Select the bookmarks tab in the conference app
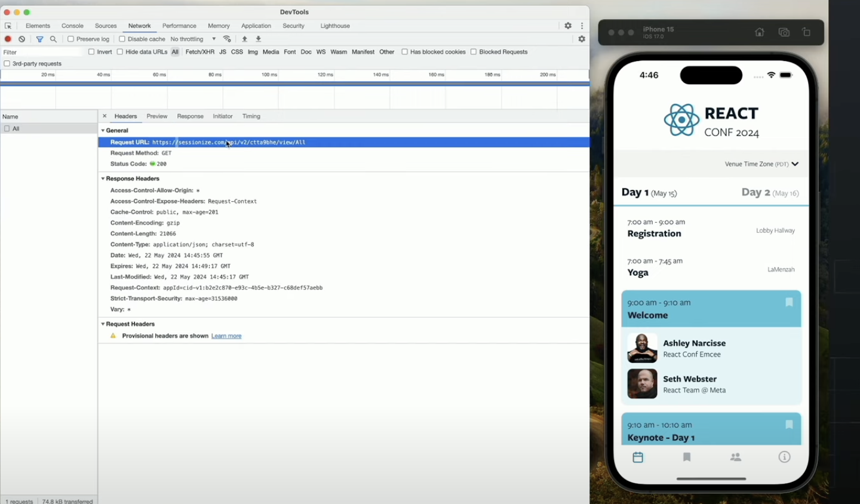The image size is (860, 504). (x=687, y=457)
